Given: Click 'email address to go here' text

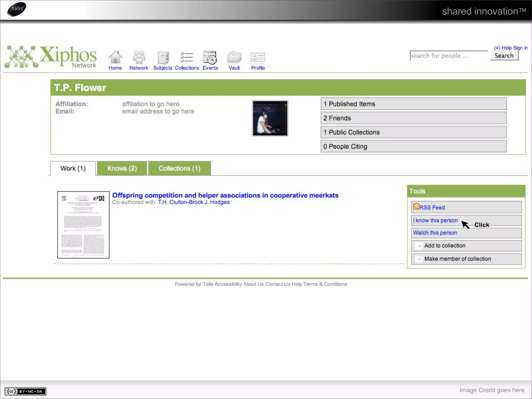Looking at the screenshot, I should point(158,111).
